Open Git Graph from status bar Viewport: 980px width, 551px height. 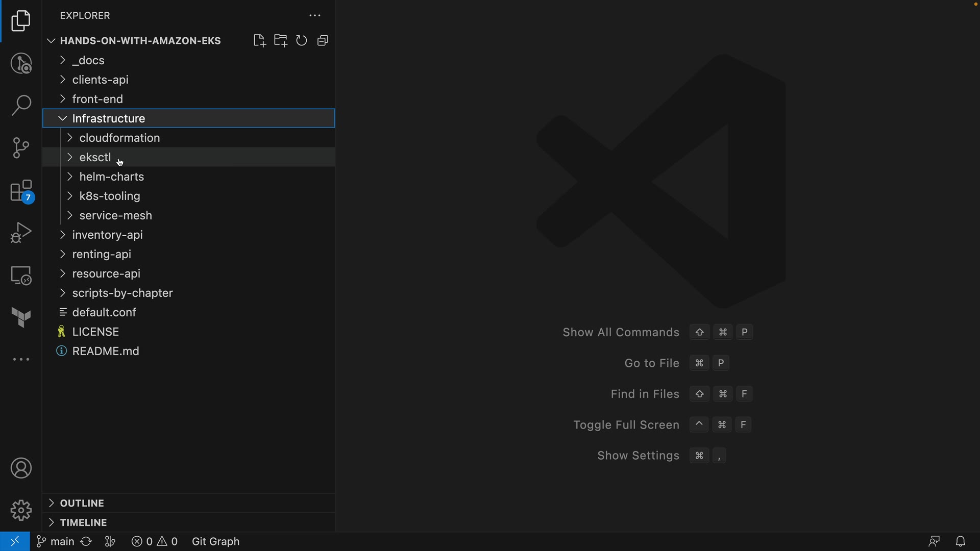click(215, 541)
